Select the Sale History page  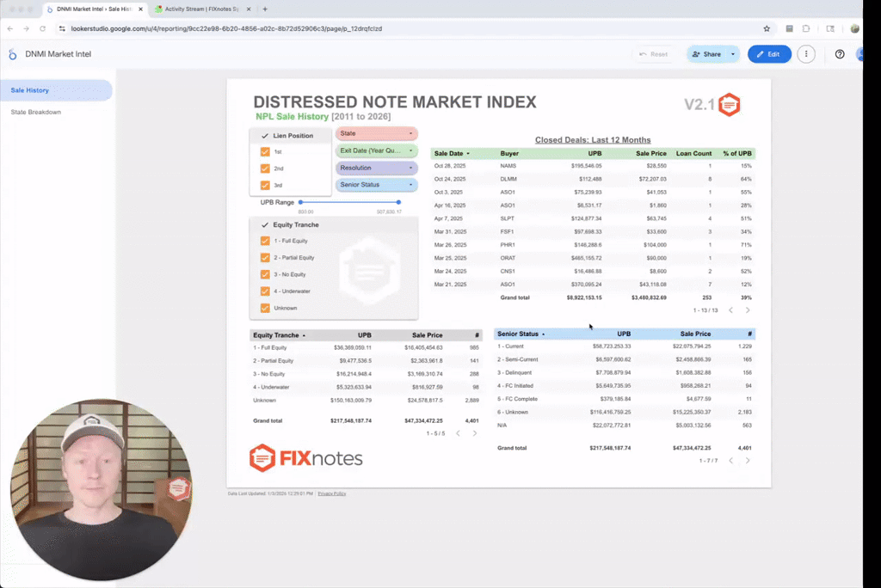56,90
